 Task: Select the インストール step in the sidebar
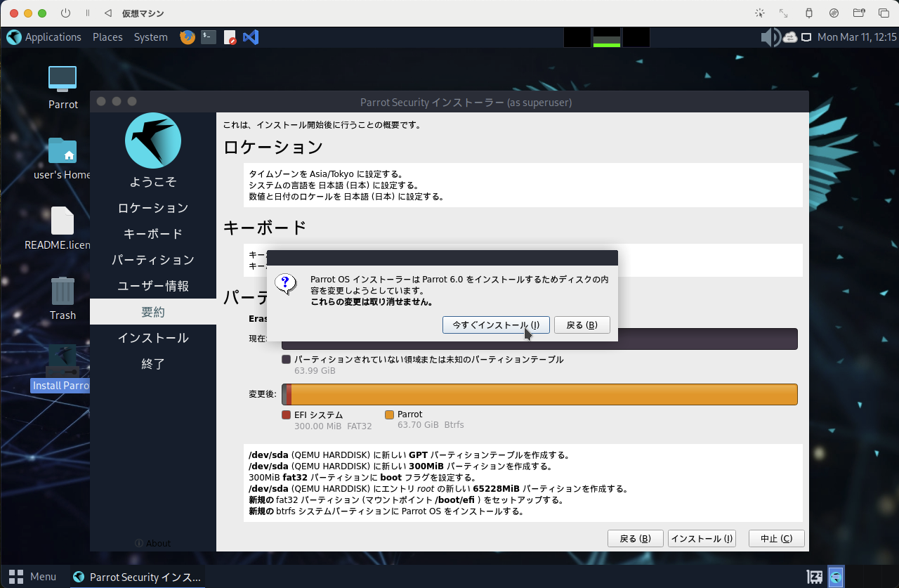[x=153, y=338]
